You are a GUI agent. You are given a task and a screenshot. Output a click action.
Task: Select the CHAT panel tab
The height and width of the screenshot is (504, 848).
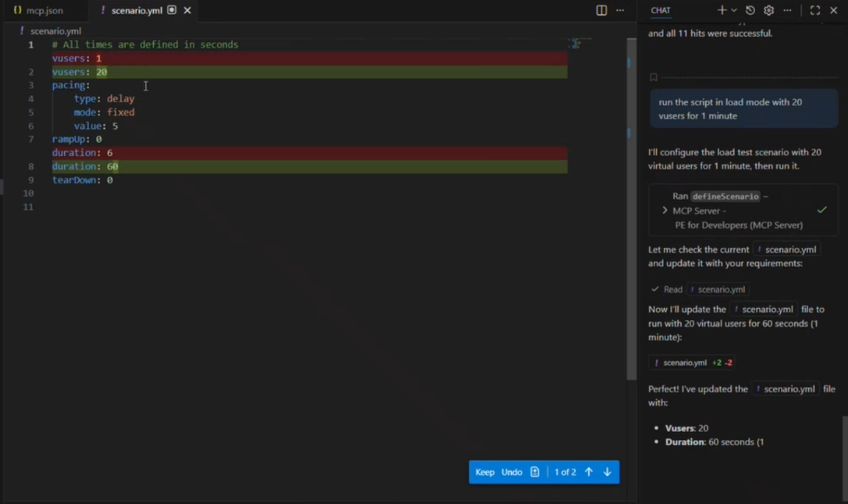pyautogui.click(x=661, y=10)
